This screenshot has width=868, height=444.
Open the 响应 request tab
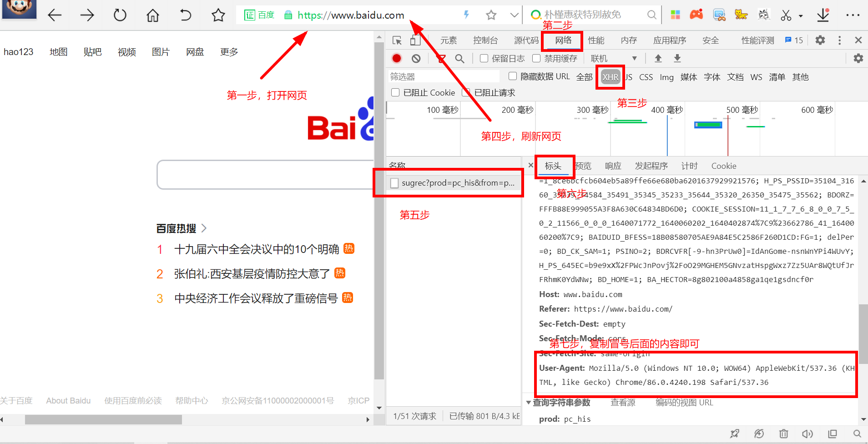pos(613,166)
